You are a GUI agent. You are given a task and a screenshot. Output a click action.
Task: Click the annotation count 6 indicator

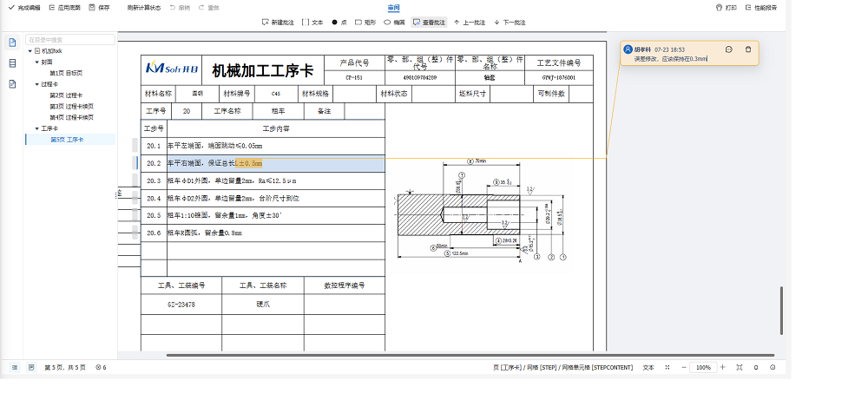[101, 367]
